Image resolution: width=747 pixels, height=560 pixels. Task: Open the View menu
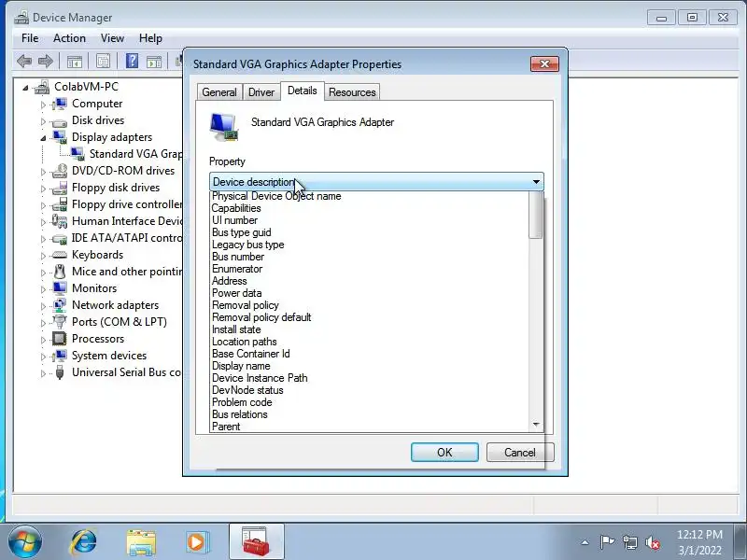tap(112, 38)
